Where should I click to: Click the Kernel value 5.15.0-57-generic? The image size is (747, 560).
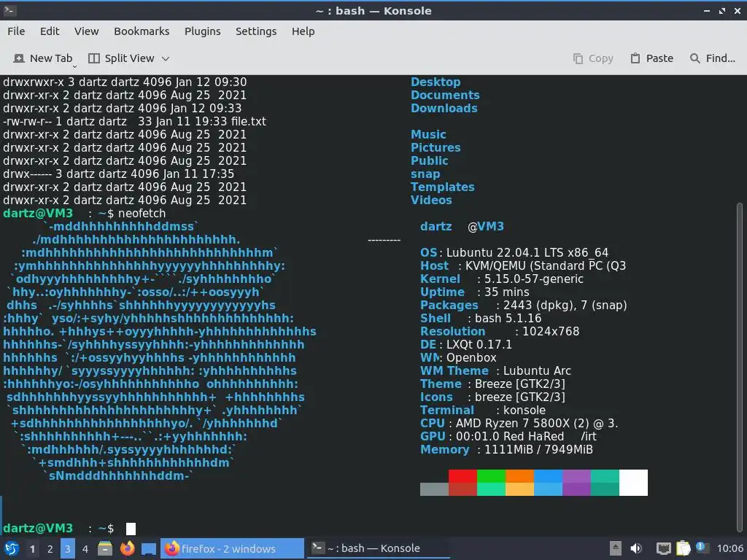533,279
